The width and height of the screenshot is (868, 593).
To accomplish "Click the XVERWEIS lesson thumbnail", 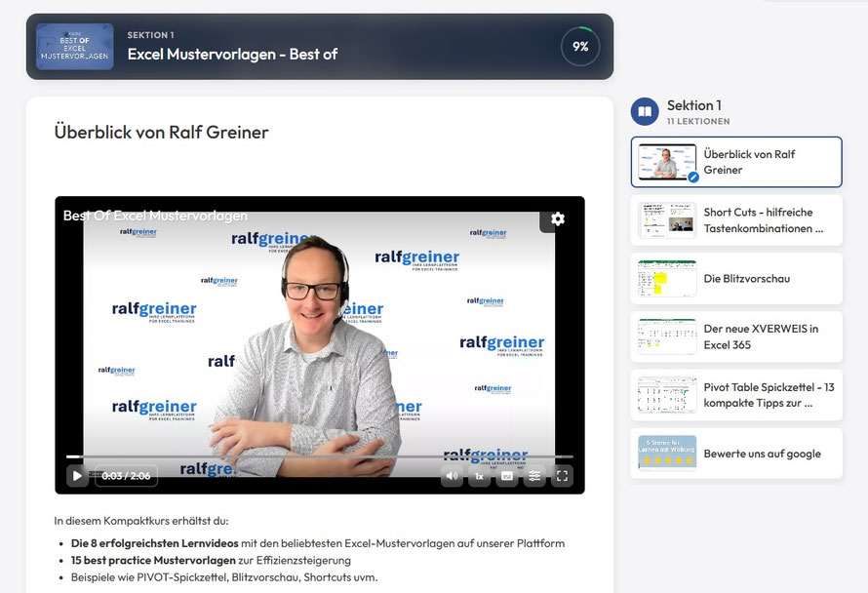I will [x=667, y=336].
